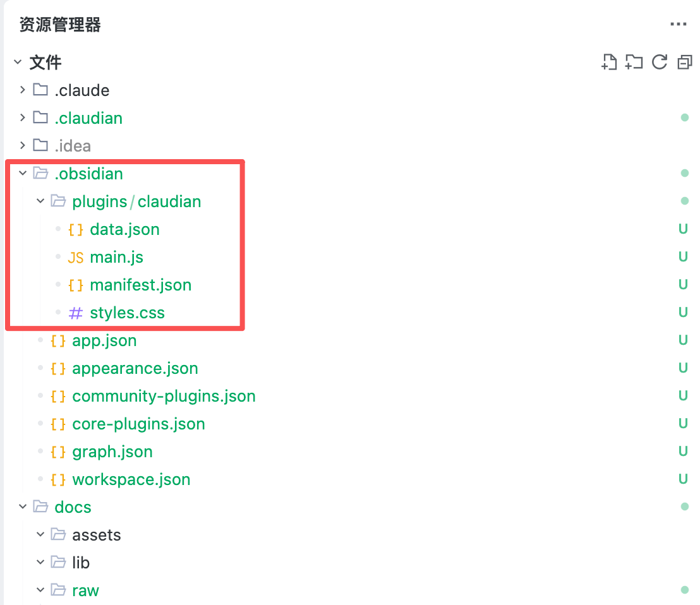Image resolution: width=700 pixels, height=605 pixels.
Task: Collapse the .obsidian folder
Action: (23, 173)
